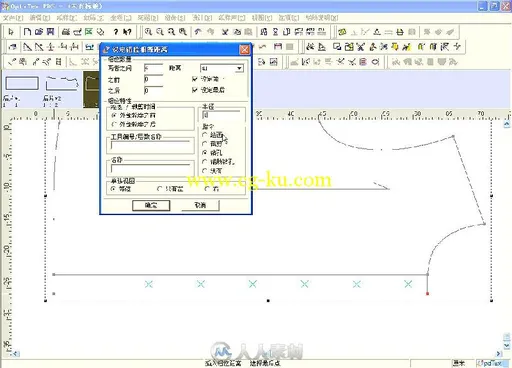The width and height of the screenshot is (512, 368).
Task: Open the dropdown in dialog's top section
Action: coord(239,68)
